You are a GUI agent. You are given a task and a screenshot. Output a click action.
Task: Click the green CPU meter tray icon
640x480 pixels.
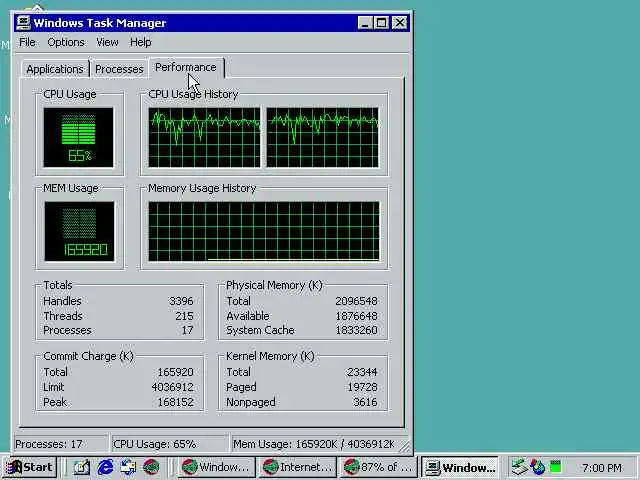click(x=556, y=467)
